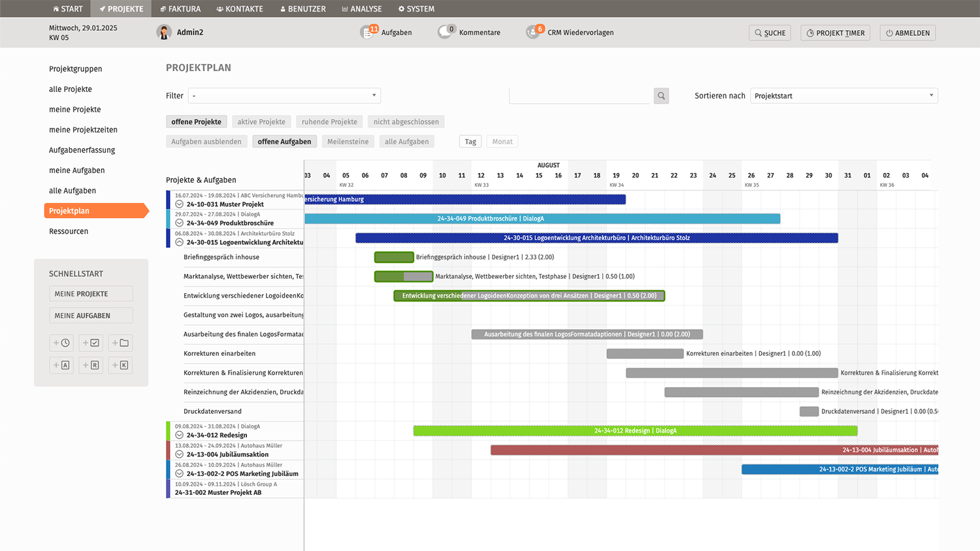Viewport: 980px width, 551px height.
Task: Switch timeline scale to 'Monat'
Action: click(502, 142)
